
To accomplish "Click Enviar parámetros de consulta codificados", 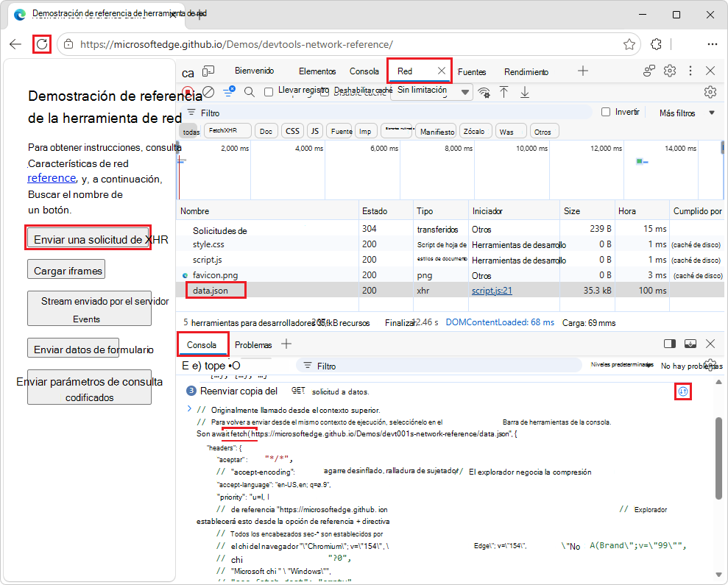I will click(x=89, y=387).
